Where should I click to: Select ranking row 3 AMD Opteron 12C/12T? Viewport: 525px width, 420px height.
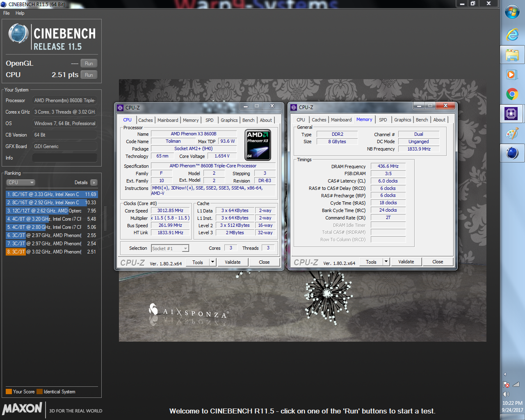(52, 211)
